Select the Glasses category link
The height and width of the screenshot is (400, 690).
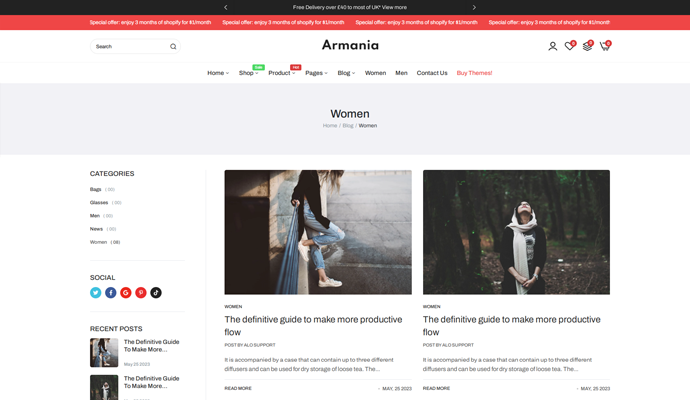[x=99, y=202]
